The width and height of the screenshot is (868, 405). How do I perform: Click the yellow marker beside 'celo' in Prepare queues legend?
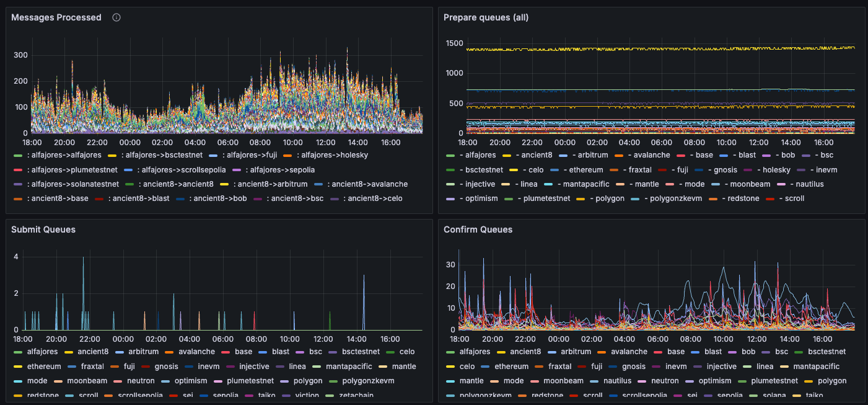(x=512, y=169)
